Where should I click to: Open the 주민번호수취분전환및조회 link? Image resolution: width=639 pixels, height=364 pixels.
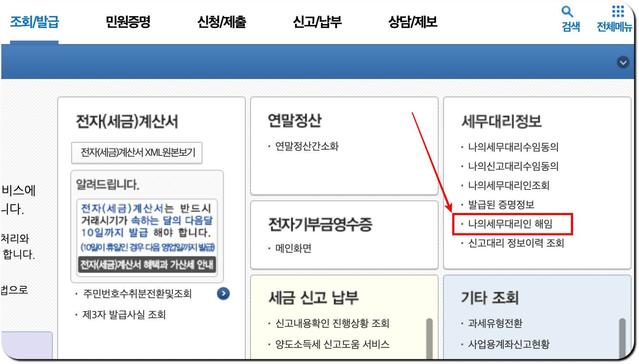(x=137, y=294)
